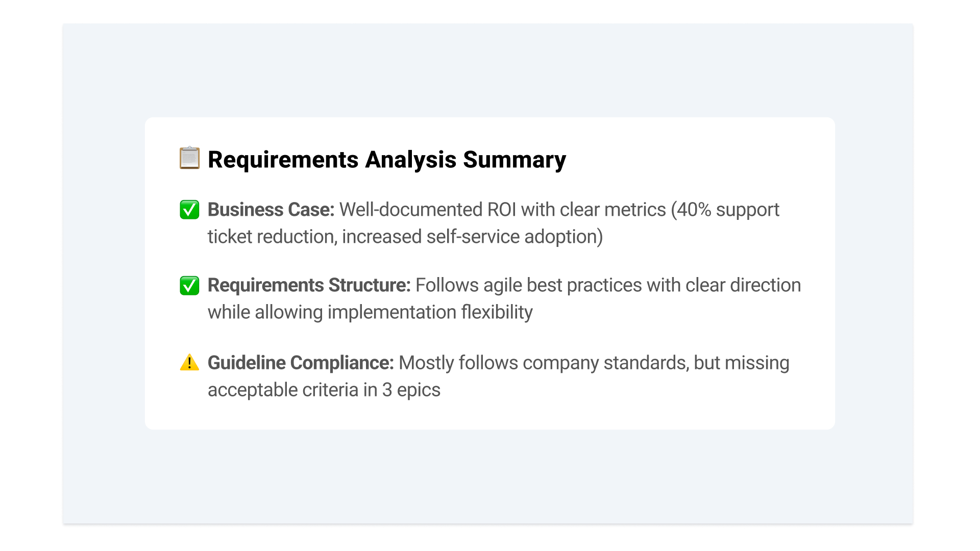Click the "implementation flexibility" text
Screen dimensions: 980x551
pos(430,312)
